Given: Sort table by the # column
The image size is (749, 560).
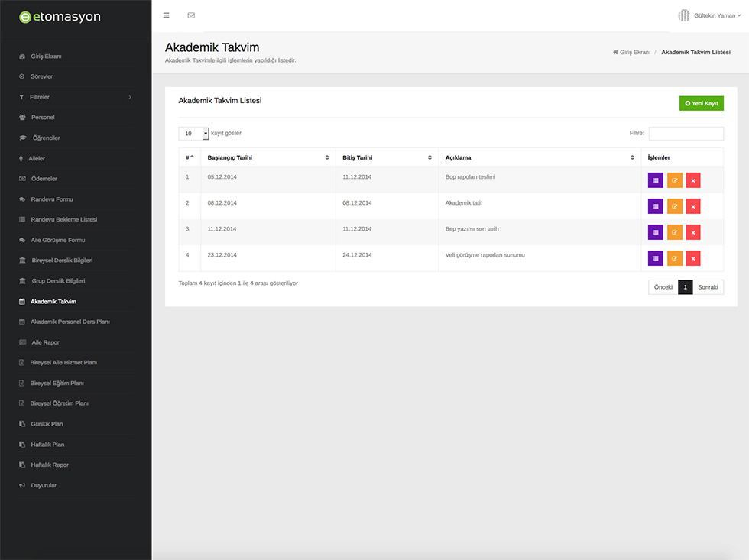Looking at the screenshot, I should coord(190,157).
